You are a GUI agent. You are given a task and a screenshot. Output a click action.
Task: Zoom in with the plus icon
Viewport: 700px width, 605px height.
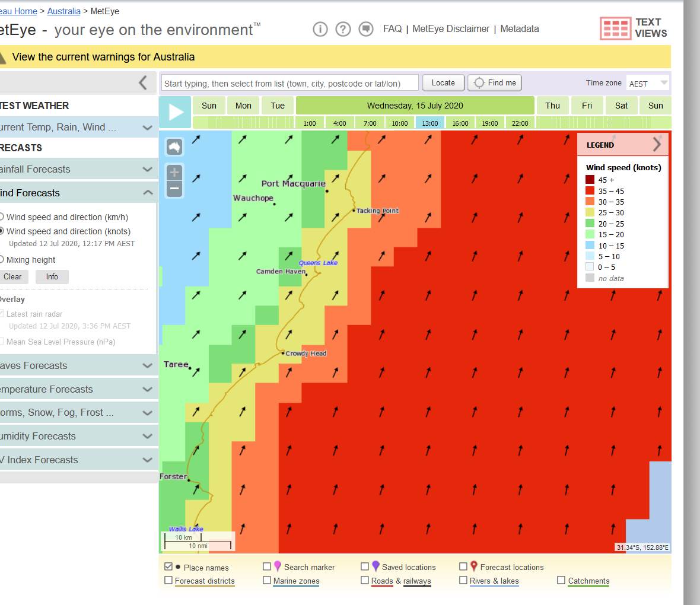[174, 173]
